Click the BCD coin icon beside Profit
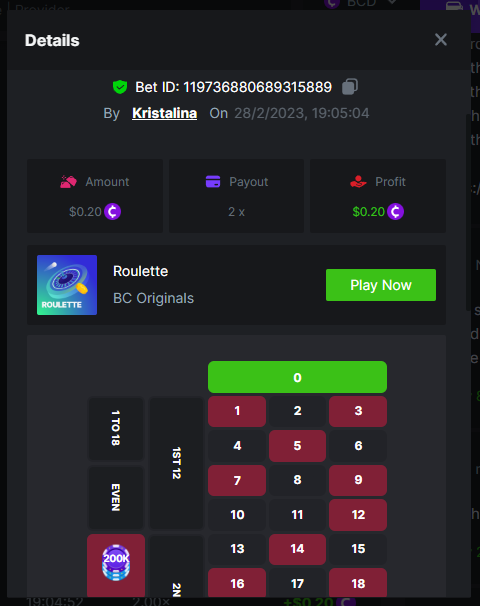The image size is (480, 606). tap(395, 211)
